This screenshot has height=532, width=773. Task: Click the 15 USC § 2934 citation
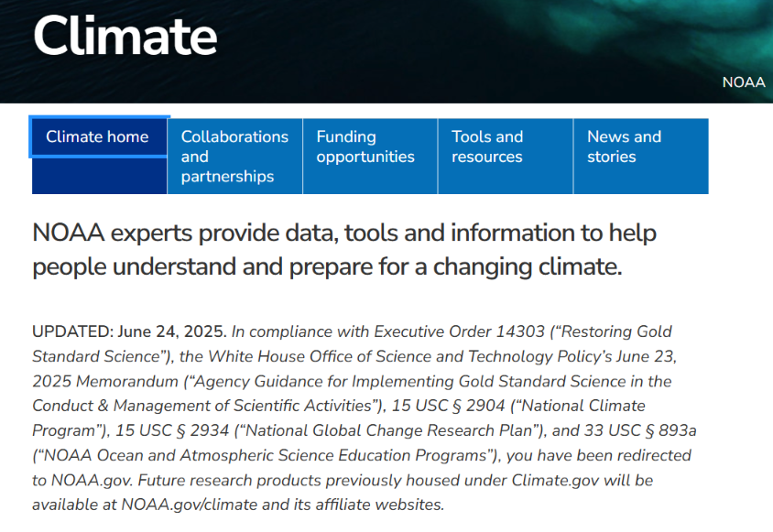[172, 430]
